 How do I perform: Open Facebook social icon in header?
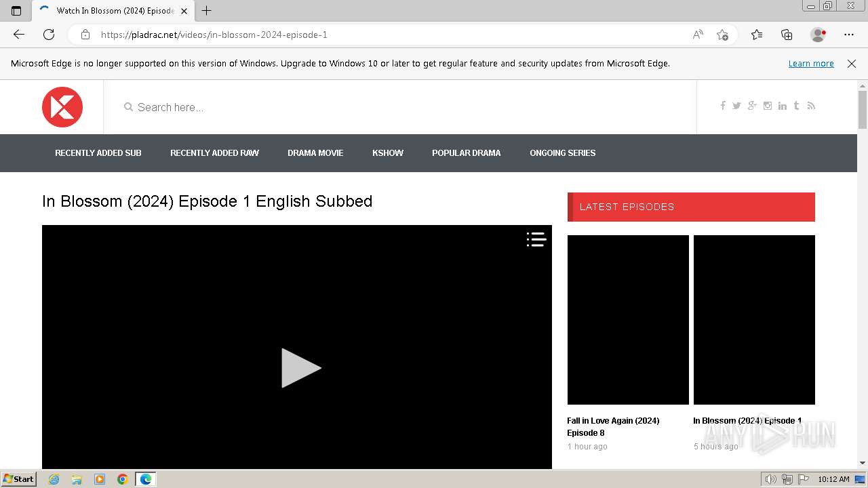[723, 106]
